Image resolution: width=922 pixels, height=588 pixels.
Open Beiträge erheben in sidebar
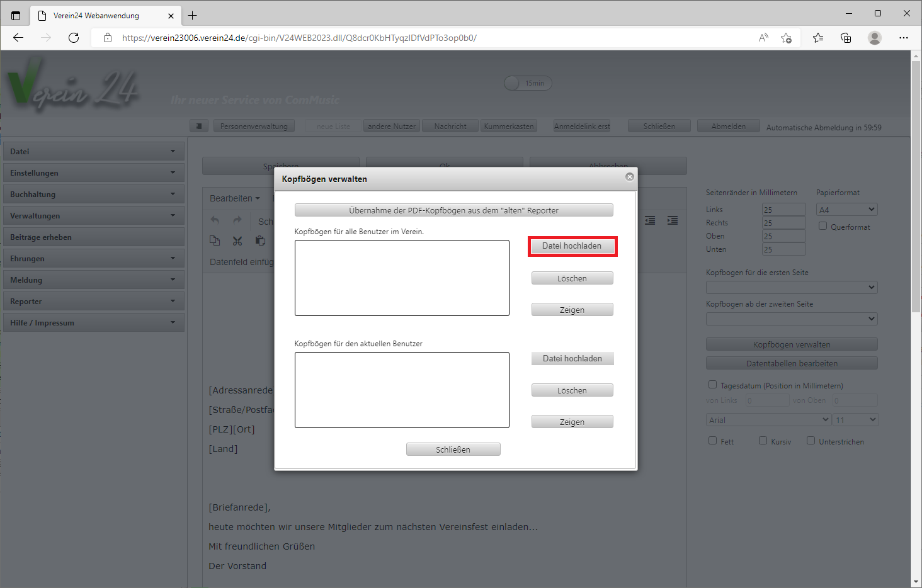[94, 237]
